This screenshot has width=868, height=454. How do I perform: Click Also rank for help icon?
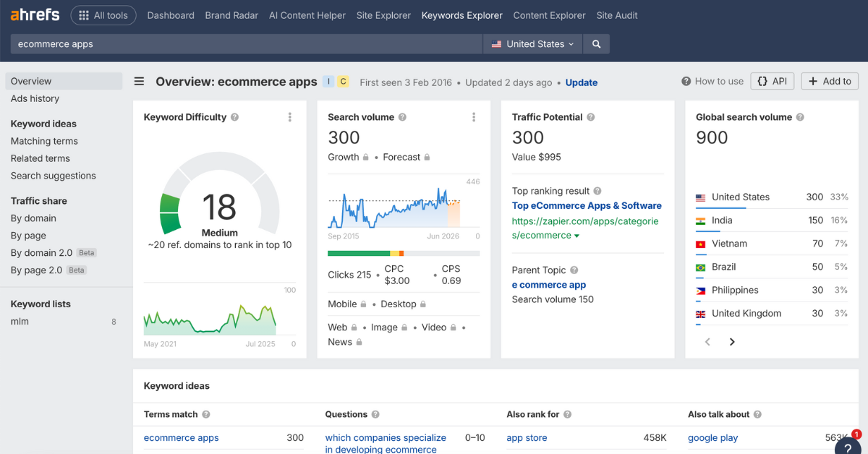pos(568,415)
